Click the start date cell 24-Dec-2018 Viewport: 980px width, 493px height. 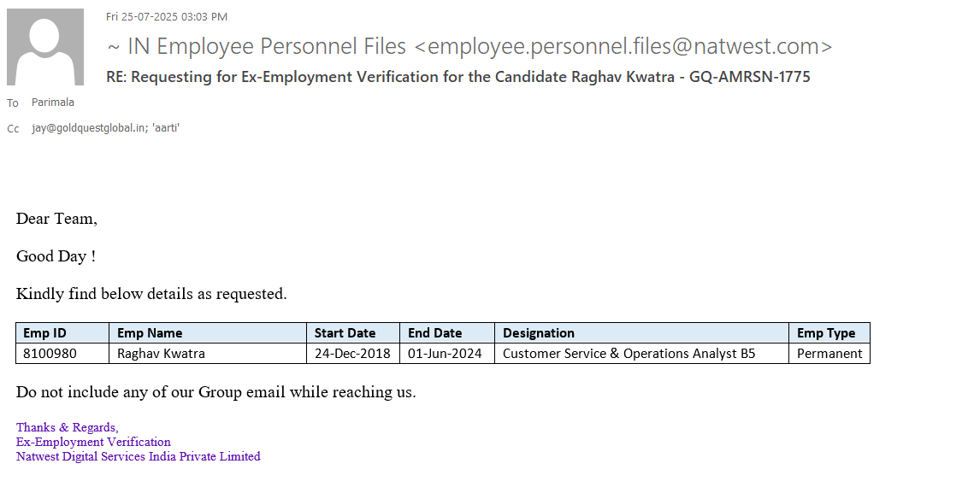coord(352,354)
